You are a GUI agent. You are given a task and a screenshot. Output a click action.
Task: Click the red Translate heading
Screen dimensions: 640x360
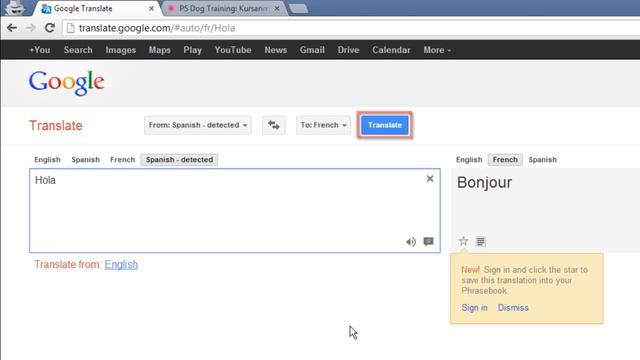coord(56,126)
